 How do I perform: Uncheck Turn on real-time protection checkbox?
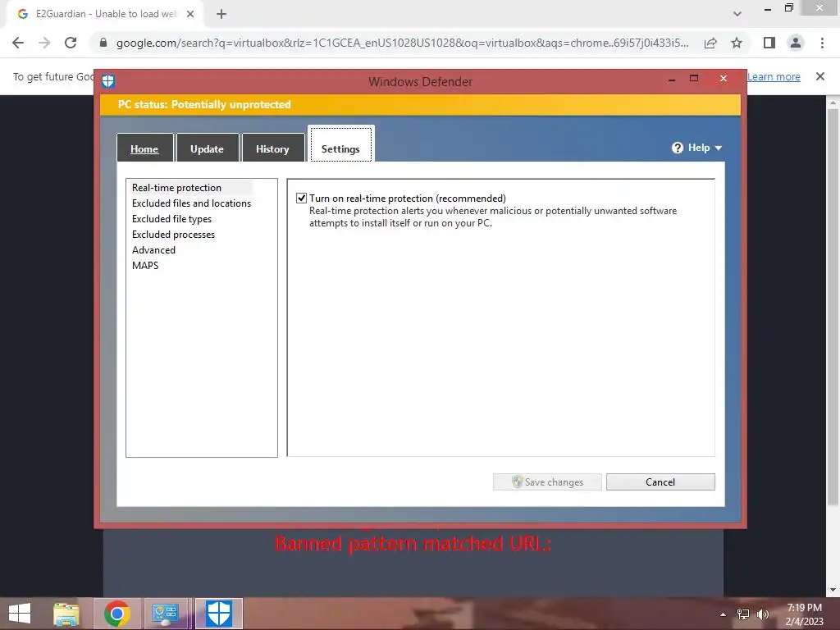[302, 199]
